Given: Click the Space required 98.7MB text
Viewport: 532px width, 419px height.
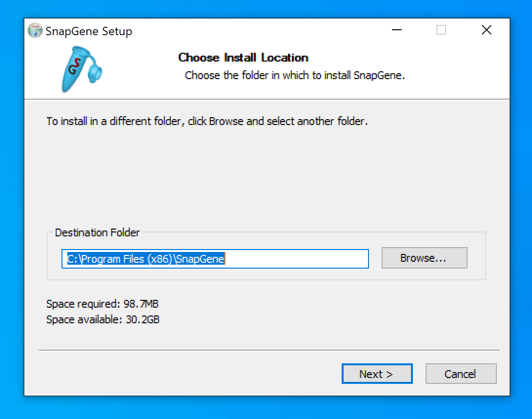Looking at the screenshot, I should pyautogui.click(x=102, y=304).
